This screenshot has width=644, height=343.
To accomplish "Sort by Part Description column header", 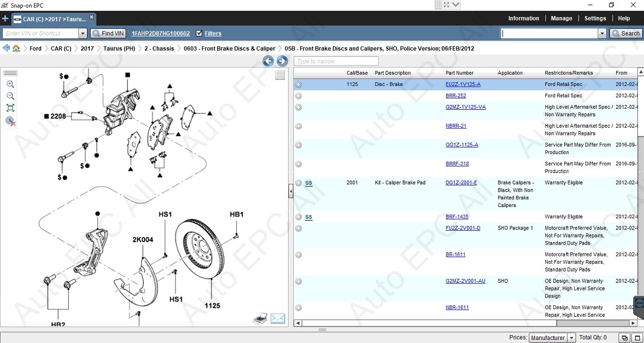I will (x=392, y=73).
